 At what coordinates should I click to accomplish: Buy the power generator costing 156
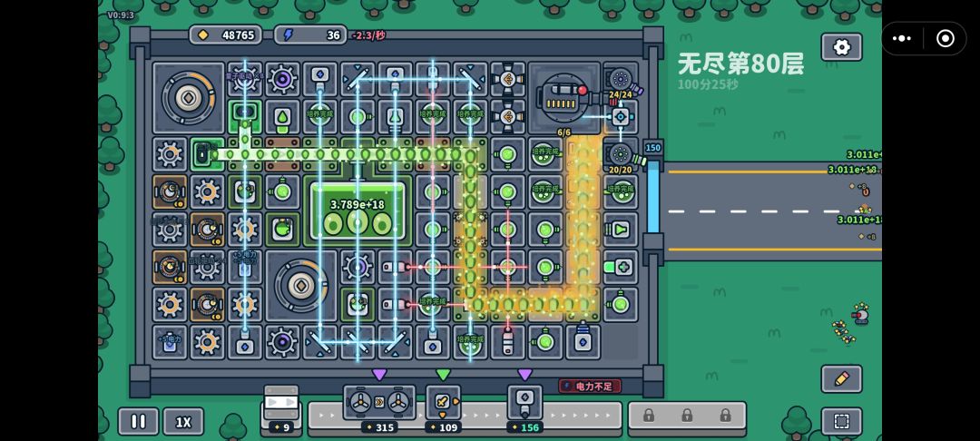(x=524, y=403)
